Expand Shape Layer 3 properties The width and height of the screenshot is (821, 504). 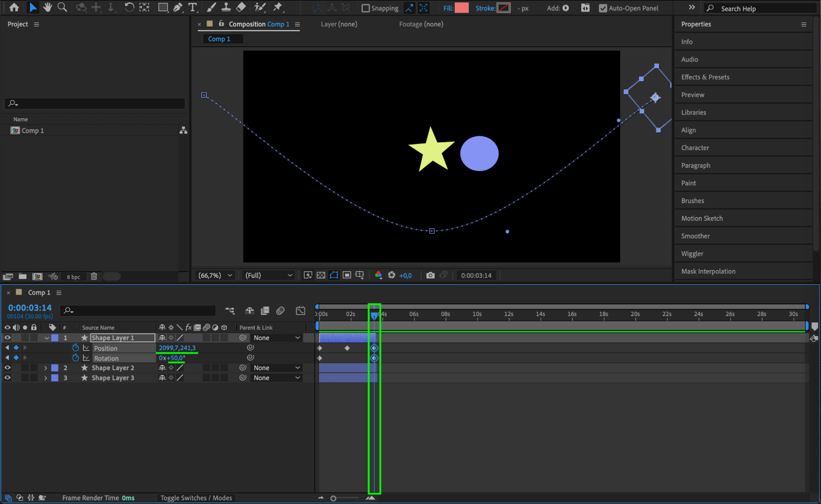(x=46, y=378)
